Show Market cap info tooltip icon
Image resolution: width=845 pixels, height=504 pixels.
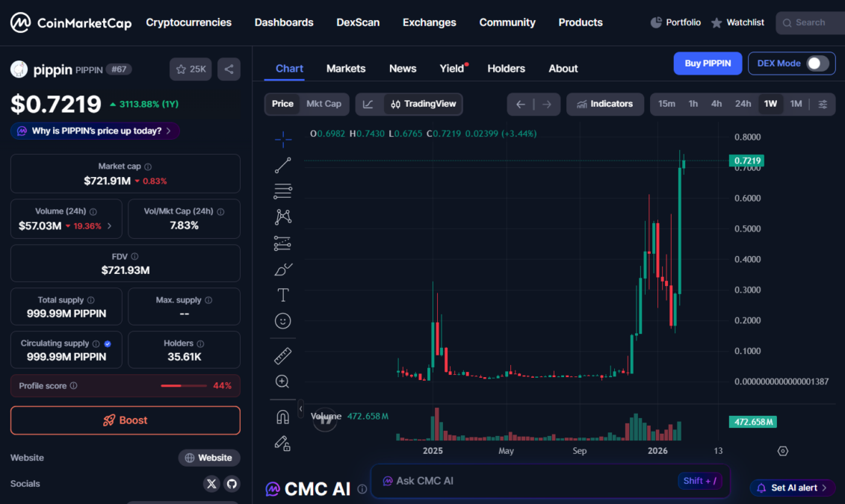pos(148,167)
